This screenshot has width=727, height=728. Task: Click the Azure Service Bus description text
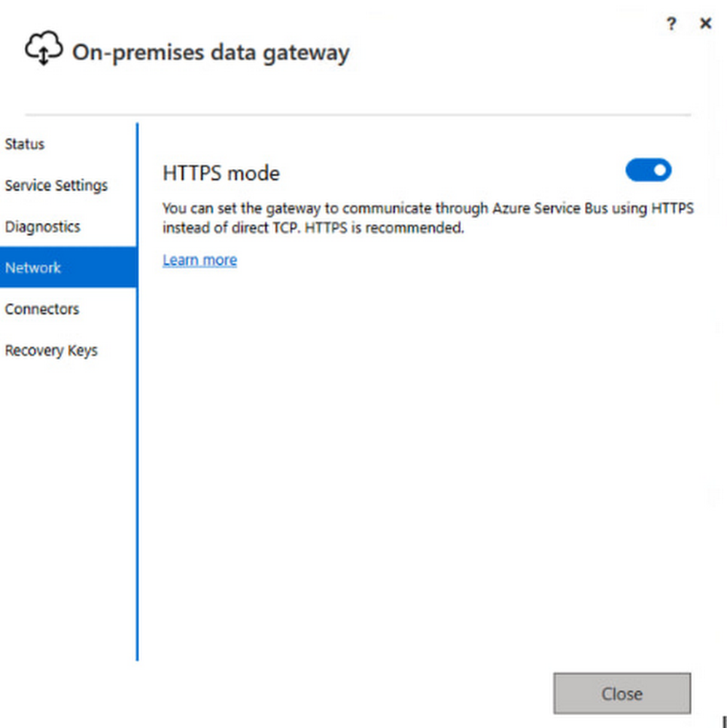tap(428, 218)
